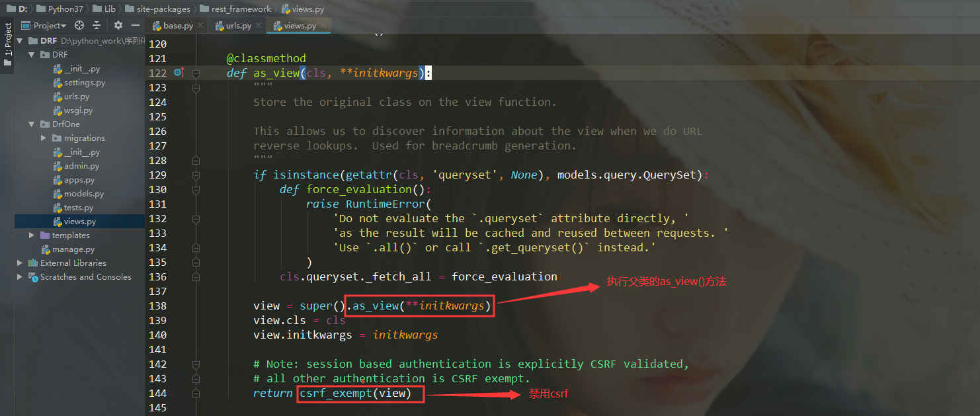Expand the templates folder
This screenshot has width=980, height=416.
pyautogui.click(x=32, y=235)
